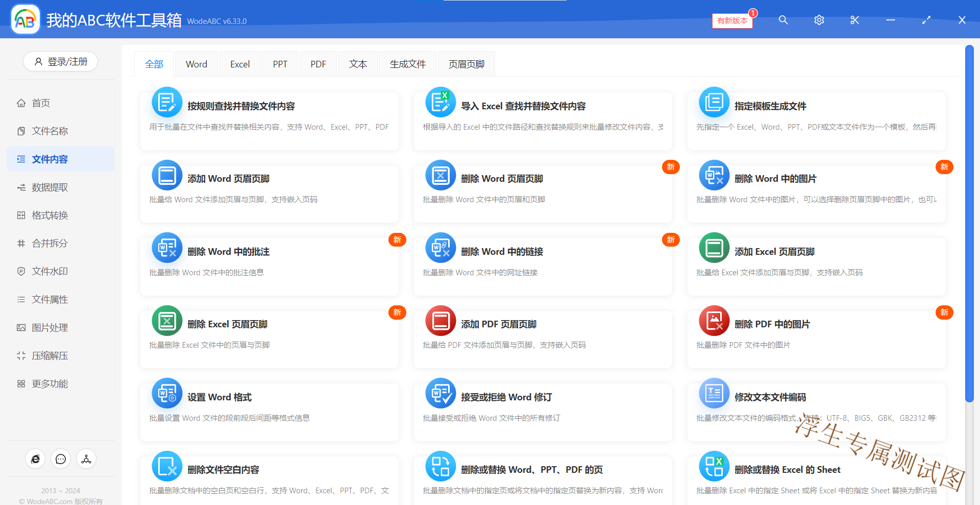
Task: Click the 登录/注册 button
Action: click(x=61, y=62)
